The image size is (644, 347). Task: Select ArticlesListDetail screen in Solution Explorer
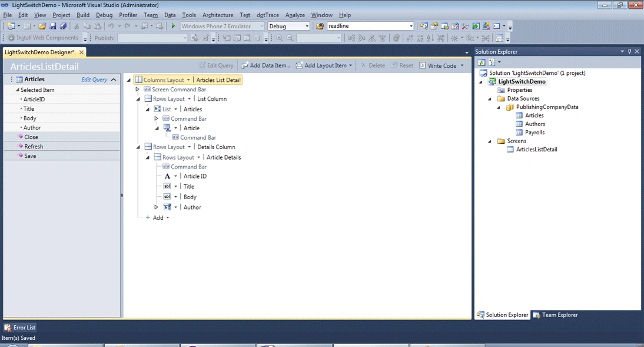536,149
